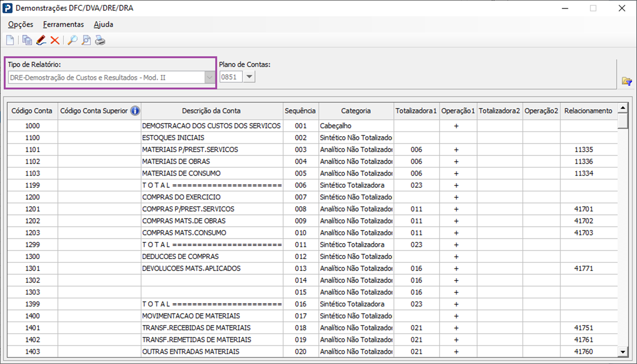Click the magnifying glass search icon
637x364 pixels.
point(72,40)
